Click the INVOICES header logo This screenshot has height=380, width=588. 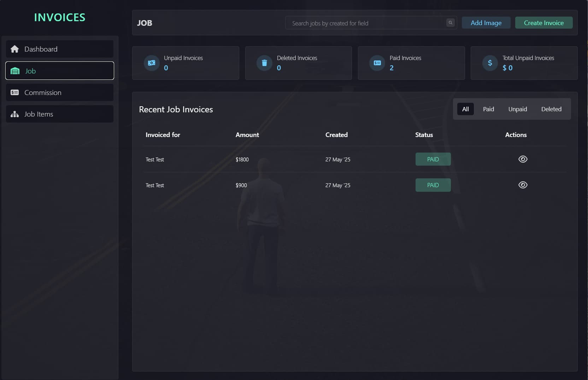click(x=59, y=17)
